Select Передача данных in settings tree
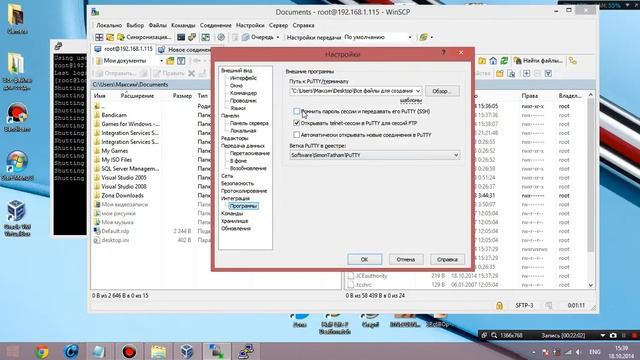The height and width of the screenshot is (360, 640). point(243,146)
